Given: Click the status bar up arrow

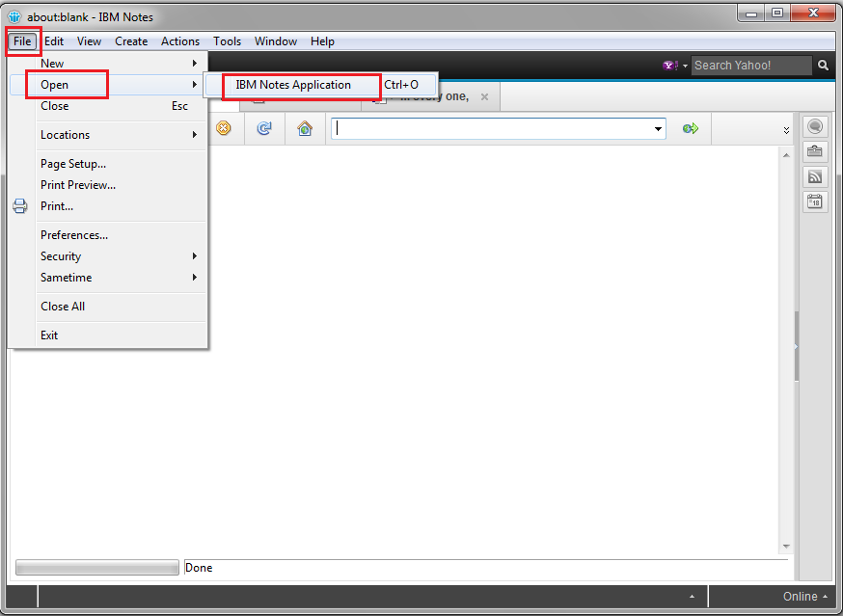Looking at the screenshot, I should (692, 596).
